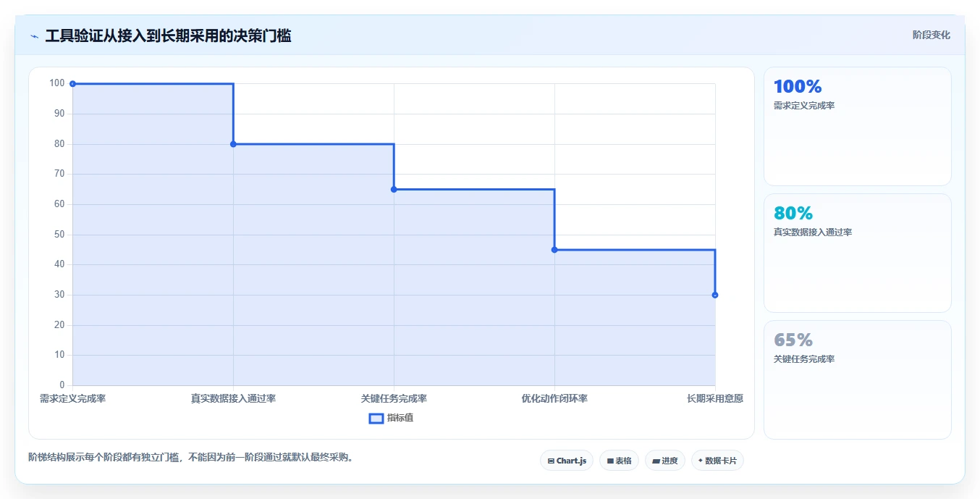Click the data point at value 80
Screen dimensions: 980x499
click(233, 144)
